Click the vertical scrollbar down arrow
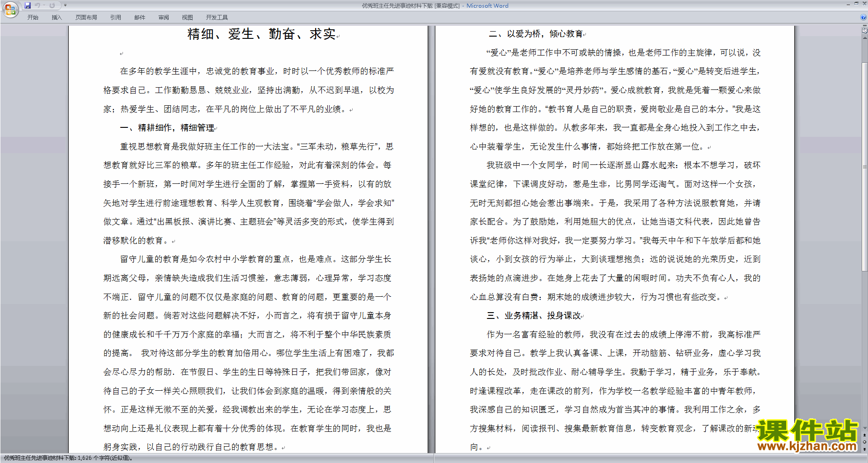This screenshot has width=868, height=463. 865,428
